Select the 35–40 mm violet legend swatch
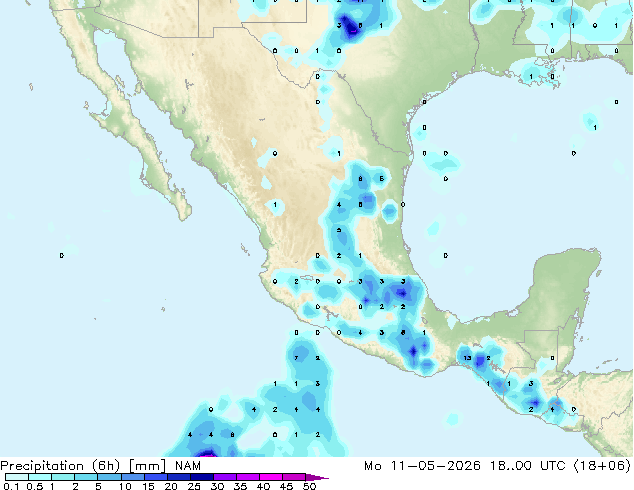The height and width of the screenshot is (490, 634). click(248, 477)
